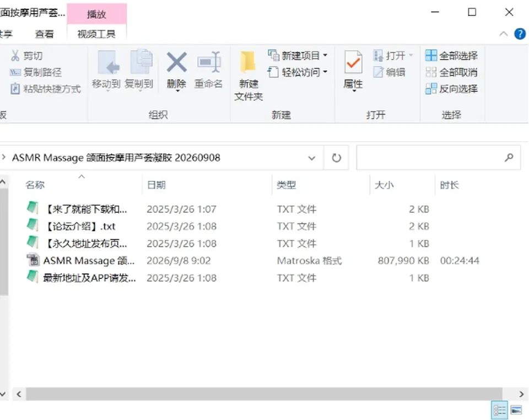This screenshot has height=420, width=529.
Task: Open the Easy access (轻松访问) dropdown
Action: click(x=298, y=72)
